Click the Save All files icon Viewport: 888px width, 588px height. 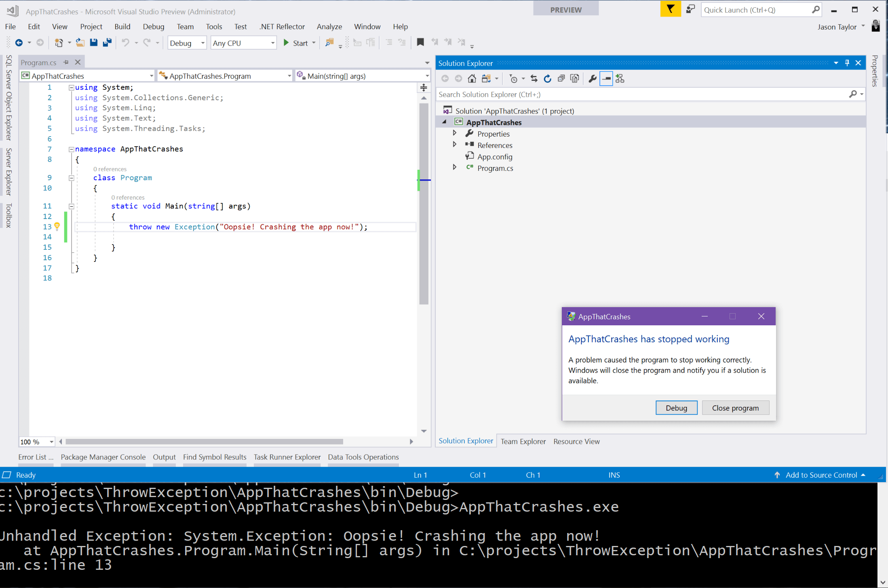(x=108, y=42)
